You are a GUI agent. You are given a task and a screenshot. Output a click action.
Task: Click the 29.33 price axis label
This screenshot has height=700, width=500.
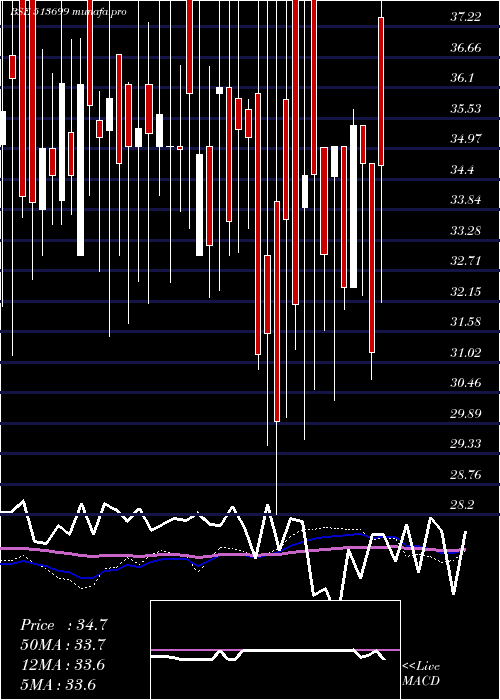466,444
